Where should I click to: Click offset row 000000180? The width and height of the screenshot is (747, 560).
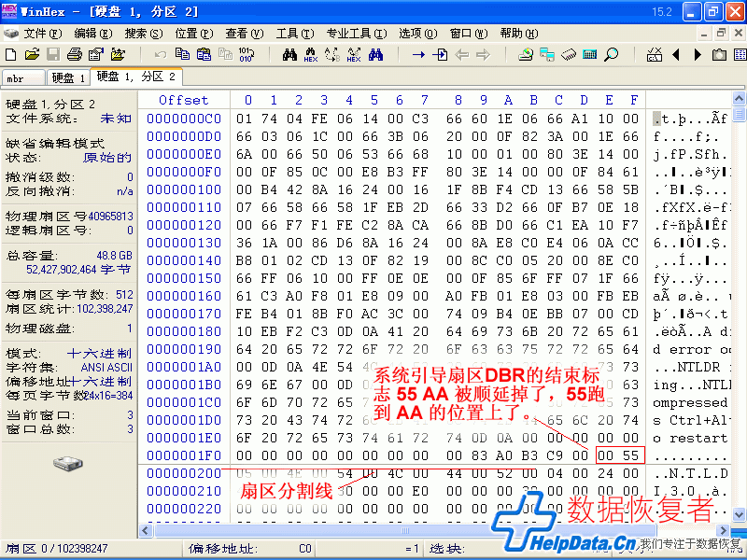184,331
